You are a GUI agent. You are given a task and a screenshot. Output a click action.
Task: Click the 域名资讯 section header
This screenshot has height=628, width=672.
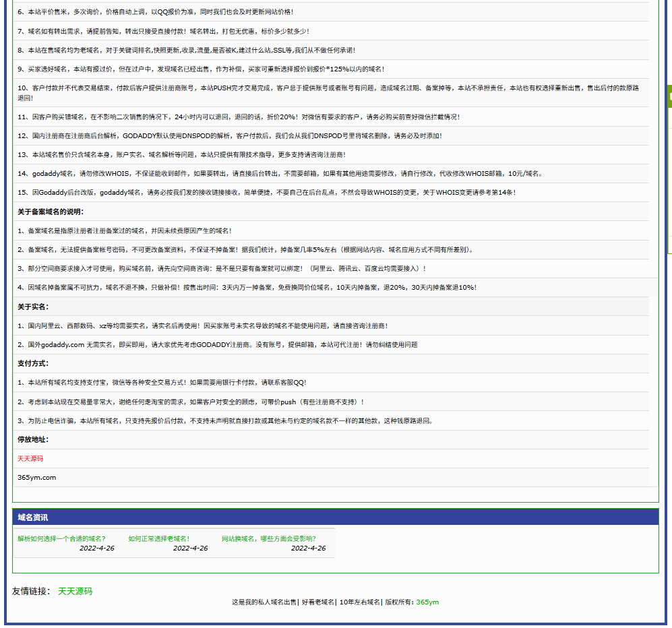(x=33, y=517)
